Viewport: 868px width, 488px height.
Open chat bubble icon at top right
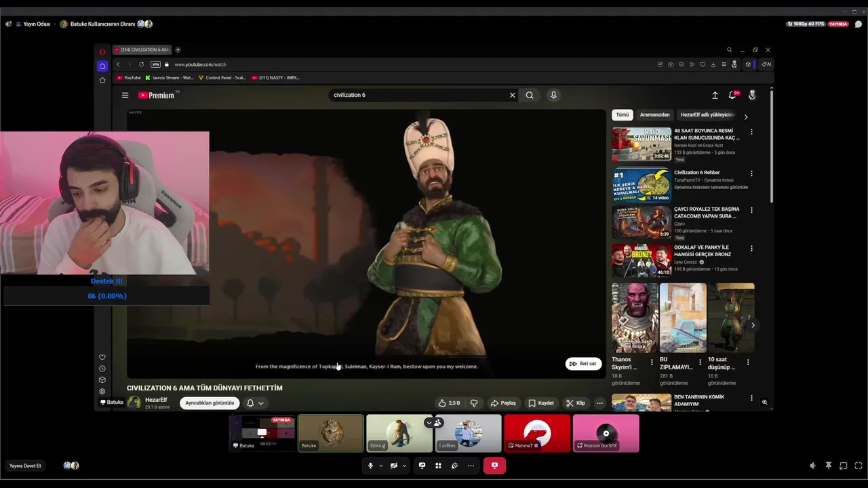tap(859, 24)
